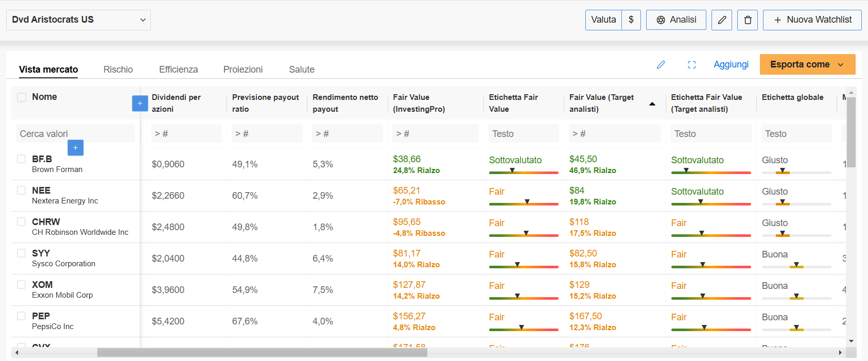Viewport: 868px width, 361px height.
Task: Click the $2,0400 dividend for SYY
Action: (168, 259)
